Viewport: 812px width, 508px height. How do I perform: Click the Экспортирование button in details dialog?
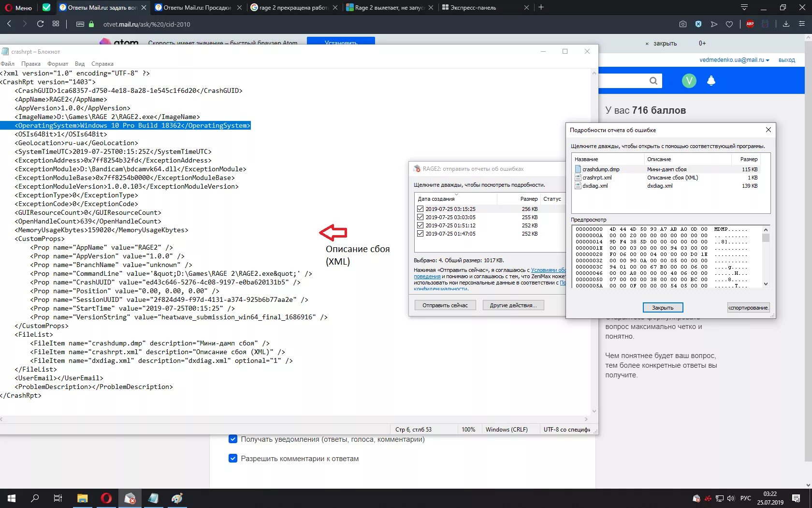point(748,308)
